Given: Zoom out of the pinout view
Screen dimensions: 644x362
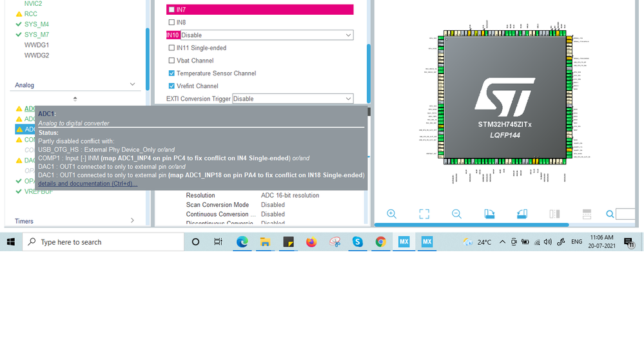Looking at the screenshot, I should (456, 214).
